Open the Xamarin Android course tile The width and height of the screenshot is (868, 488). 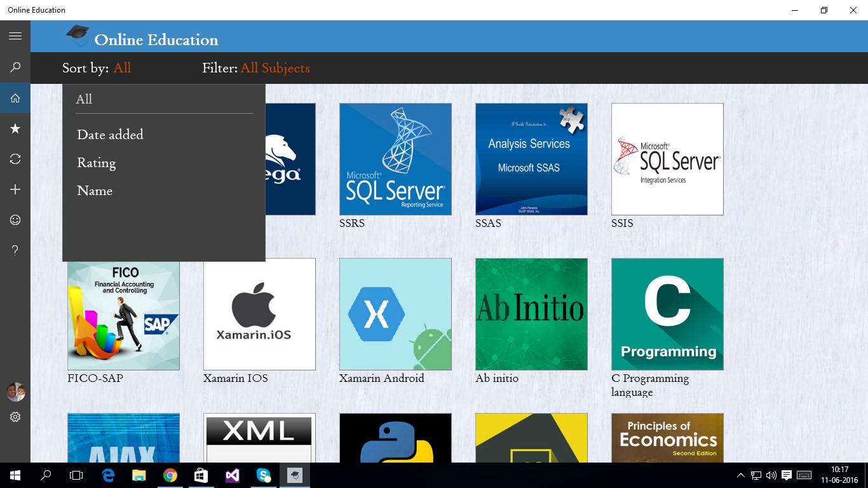395,314
